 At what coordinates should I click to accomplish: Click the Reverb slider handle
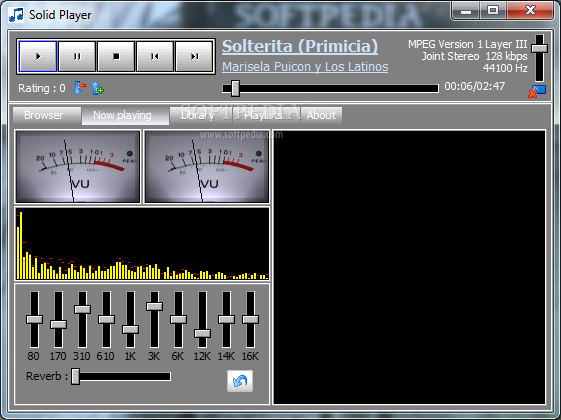[x=75, y=377]
